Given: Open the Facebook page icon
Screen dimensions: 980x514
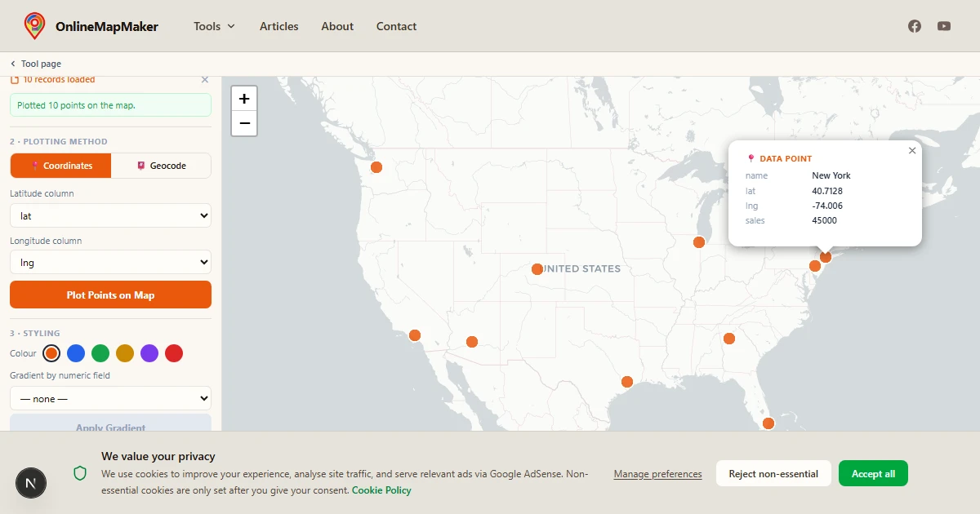Looking at the screenshot, I should (915, 26).
